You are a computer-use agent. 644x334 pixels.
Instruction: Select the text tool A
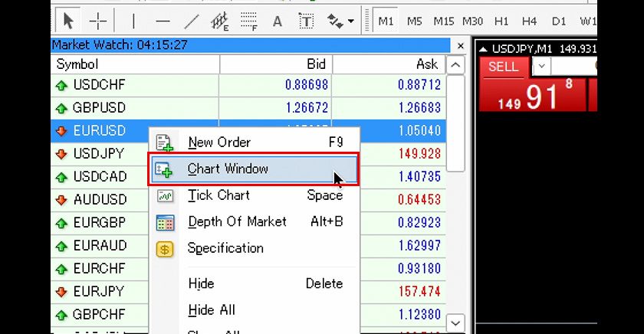[x=278, y=21]
